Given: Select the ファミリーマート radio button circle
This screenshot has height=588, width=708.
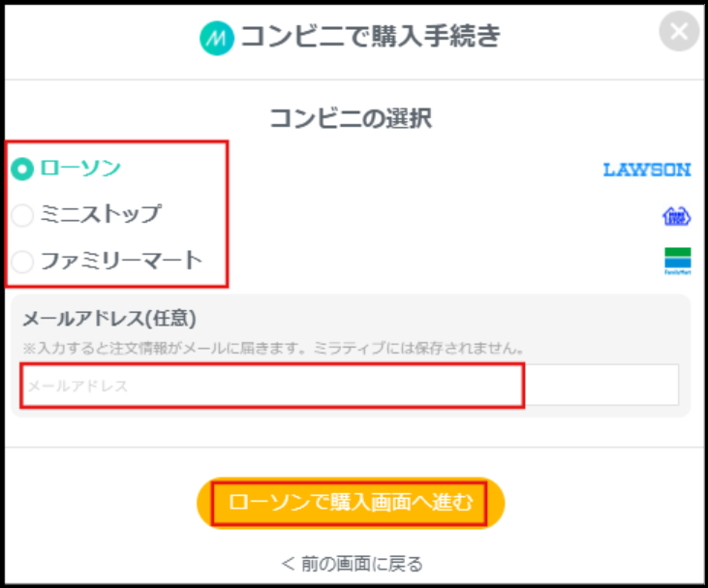Looking at the screenshot, I should coord(22,261).
